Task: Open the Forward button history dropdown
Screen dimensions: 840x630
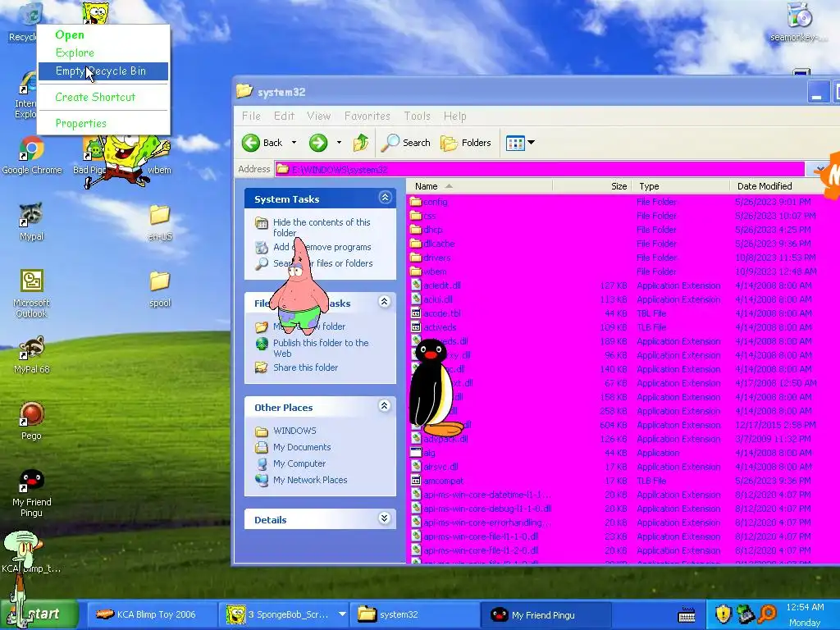Action: point(339,143)
